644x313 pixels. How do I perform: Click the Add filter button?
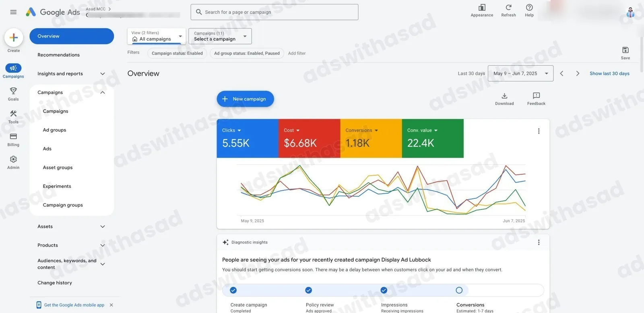tap(297, 53)
